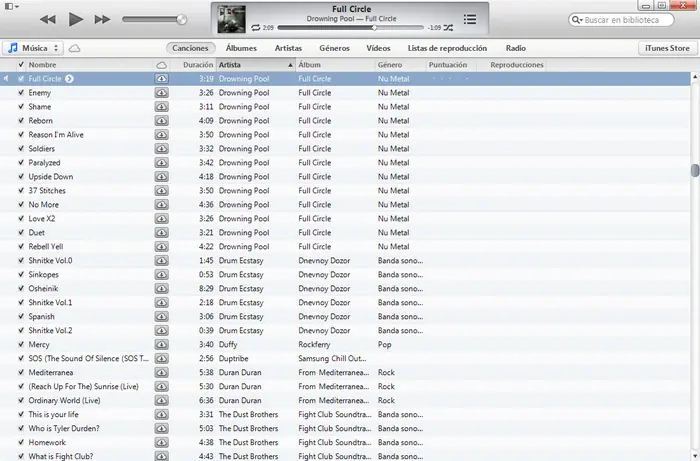Click the cloud column header icon
The height and width of the screenshot is (461, 700).
[x=162, y=65]
